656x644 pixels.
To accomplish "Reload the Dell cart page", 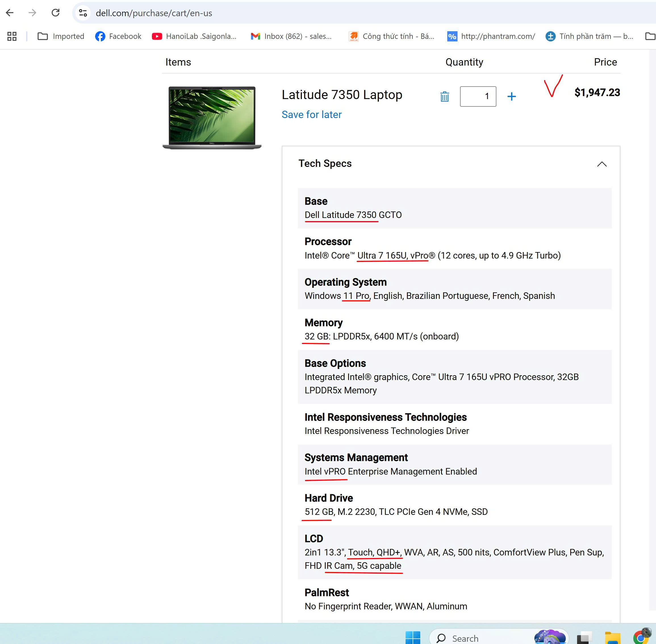I will coord(55,13).
